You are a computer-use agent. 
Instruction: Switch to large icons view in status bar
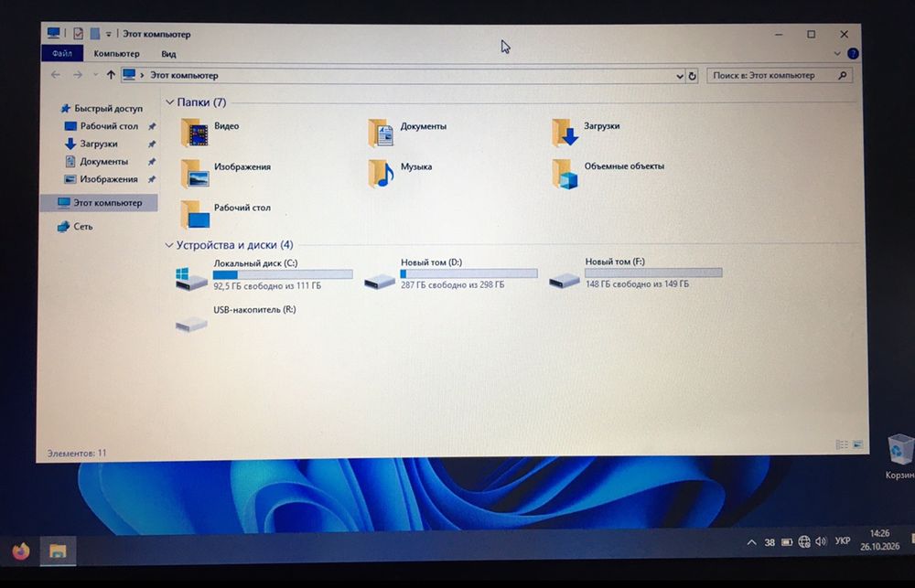pyautogui.click(x=858, y=444)
